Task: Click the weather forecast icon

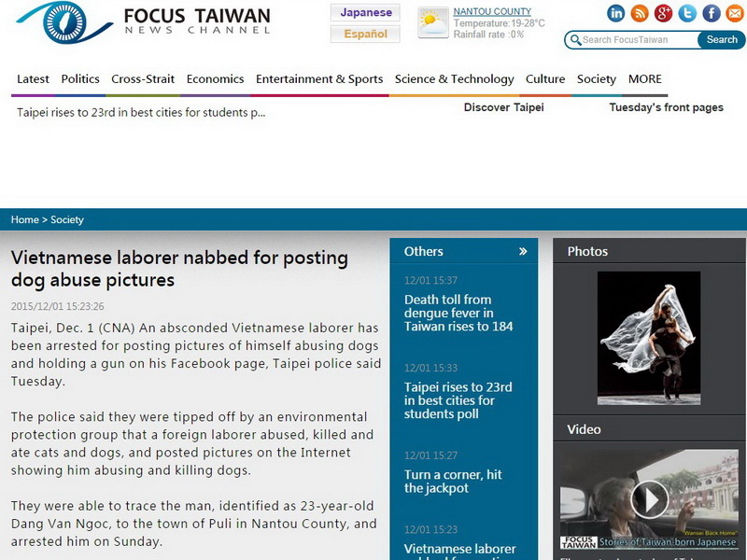Action: (433, 22)
